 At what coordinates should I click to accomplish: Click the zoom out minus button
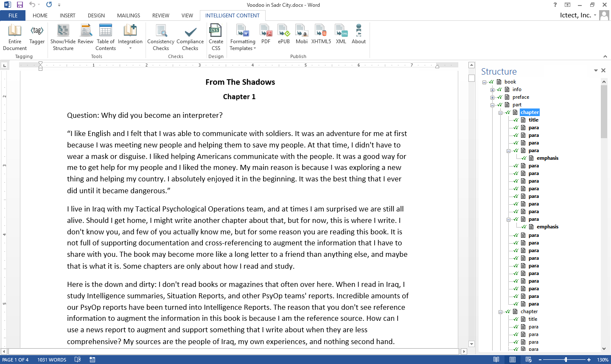tap(540, 360)
